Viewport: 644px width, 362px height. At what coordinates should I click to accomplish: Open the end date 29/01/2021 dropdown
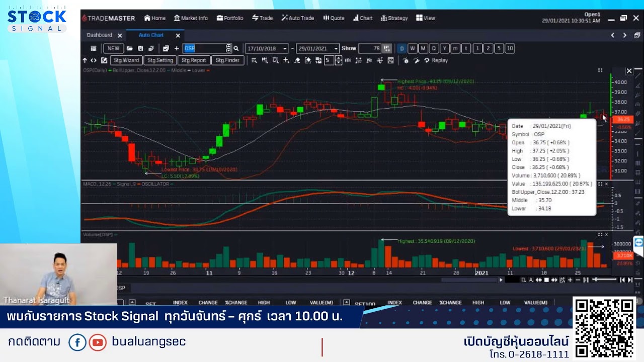pos(336,49)
